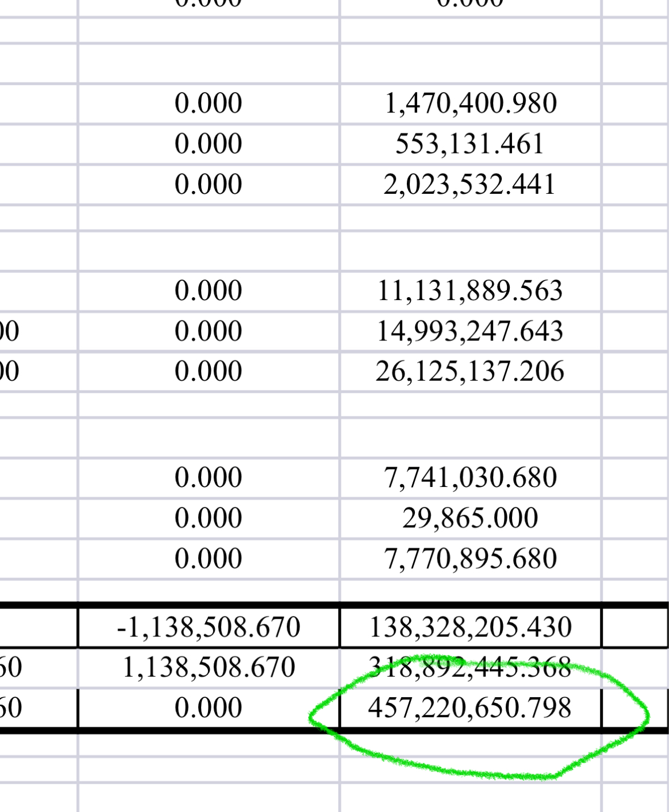Click the negative value -1,138,508.670
The width and height of the screenshot is (670, 812).
[209, 627]
